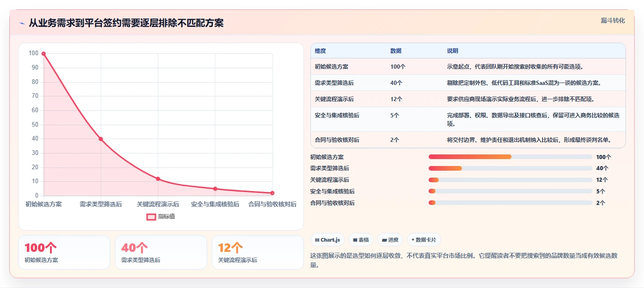The image size is (644, 288).
Task: Click the x-axis label 合同与验收核对后 under chart
Action: (x=272, y=204)
